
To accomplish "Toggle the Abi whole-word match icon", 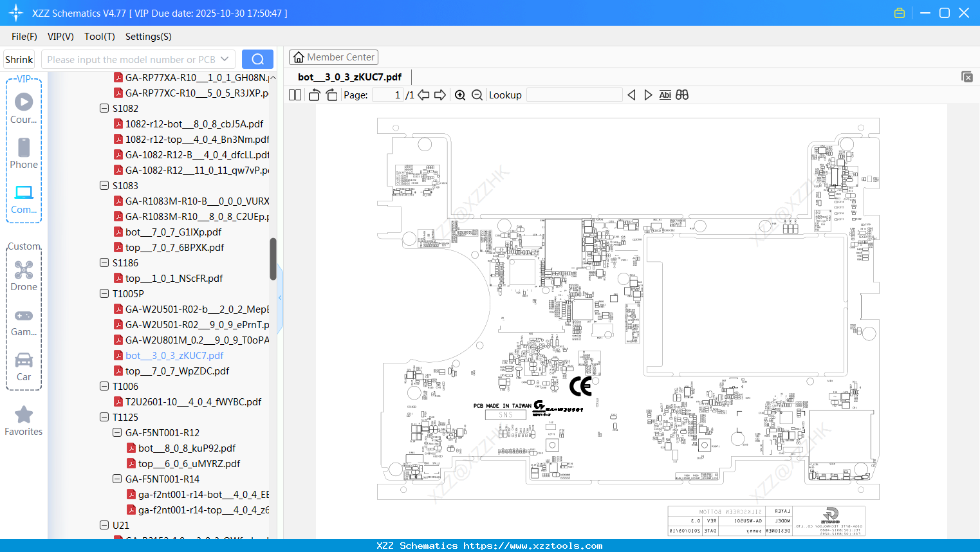I will click(x=665, y=95).
